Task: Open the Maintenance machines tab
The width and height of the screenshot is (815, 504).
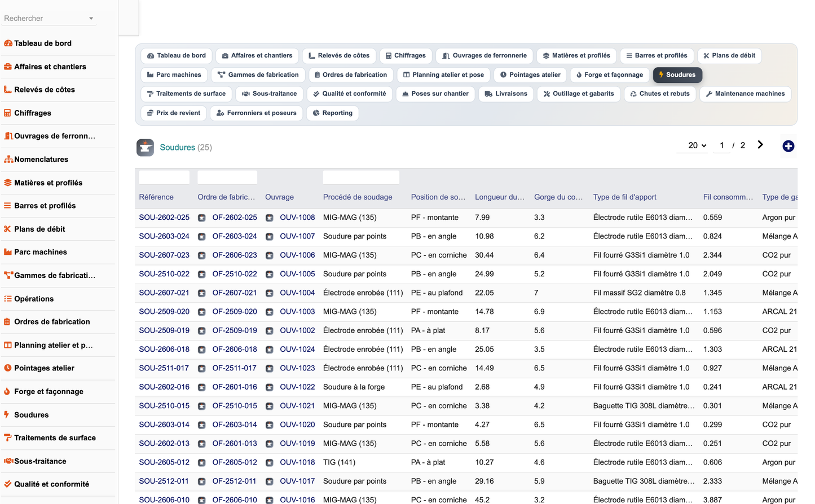Action: tap(745, 94)
